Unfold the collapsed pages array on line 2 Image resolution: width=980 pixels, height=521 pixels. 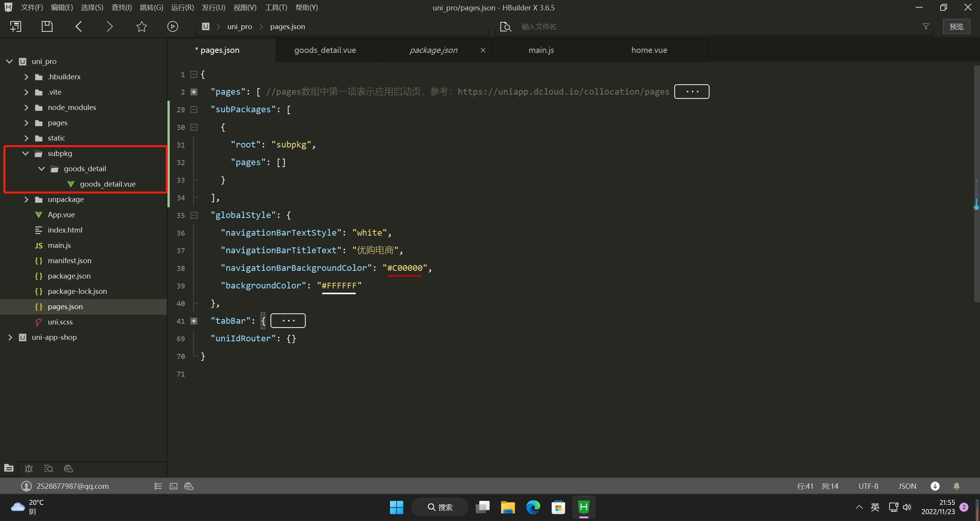point(194,92)
